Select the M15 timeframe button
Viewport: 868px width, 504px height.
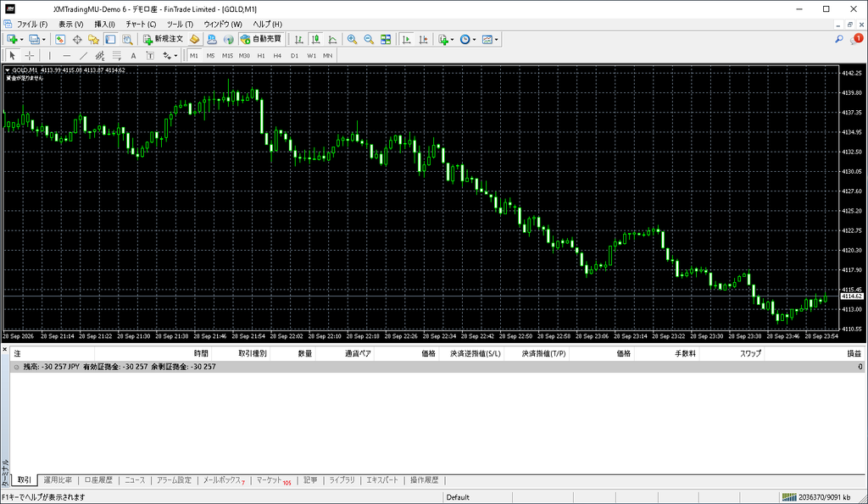click(227, 55)
